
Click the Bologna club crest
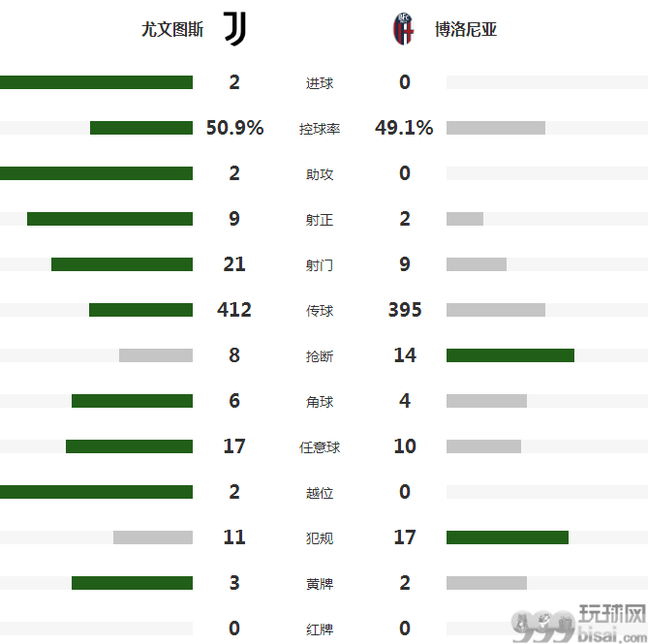403,28
